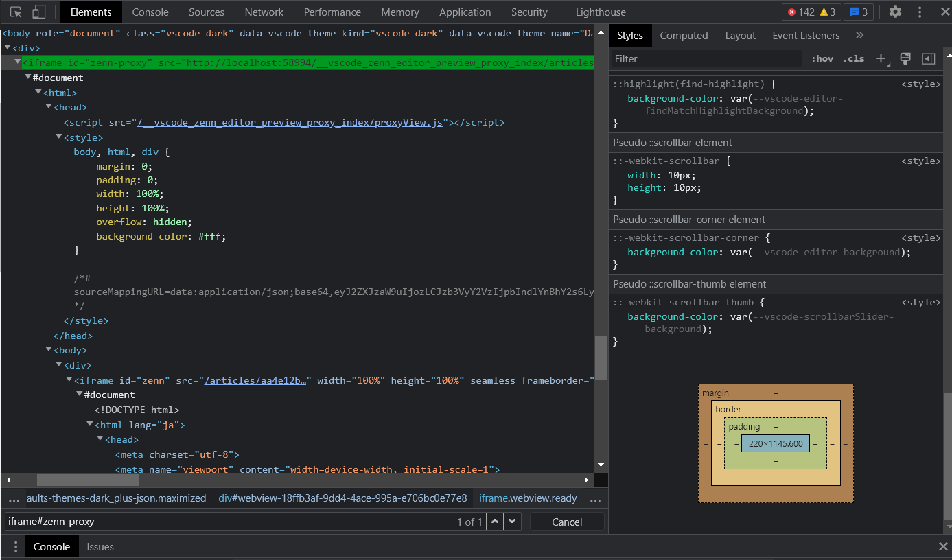
Task: Open the customize DevTools three-dot menu
Action: point(920,12)
